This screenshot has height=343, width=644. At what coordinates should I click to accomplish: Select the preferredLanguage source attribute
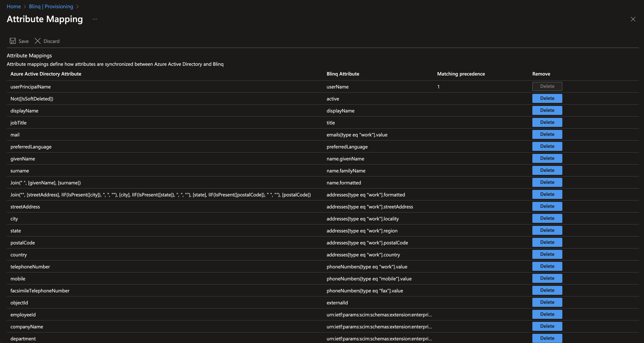pyautogui.click(x=31, y=147)
